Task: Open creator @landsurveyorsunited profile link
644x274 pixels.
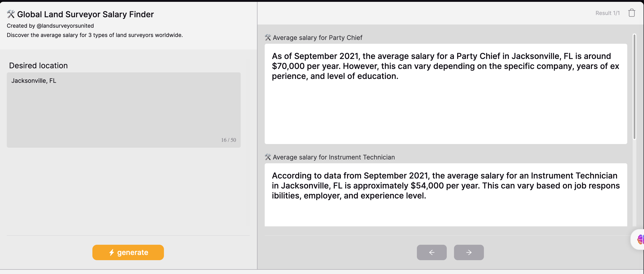Action: pos(65,26)
